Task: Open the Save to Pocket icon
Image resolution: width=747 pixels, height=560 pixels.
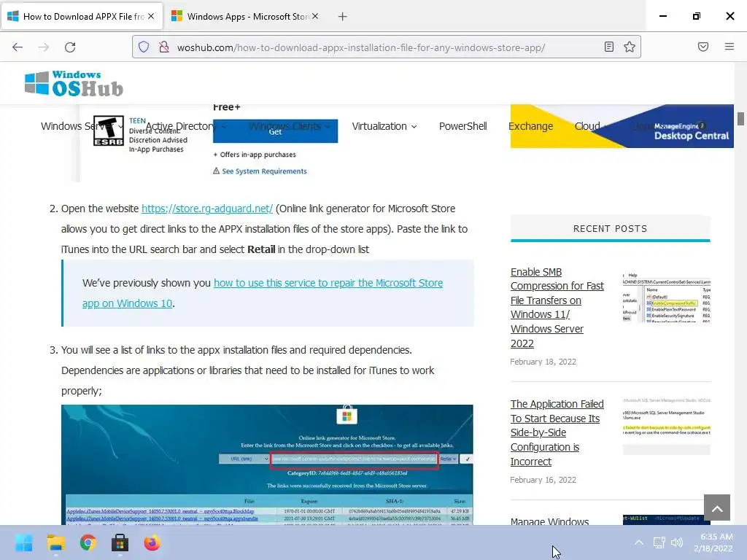Action: (703, 47)
